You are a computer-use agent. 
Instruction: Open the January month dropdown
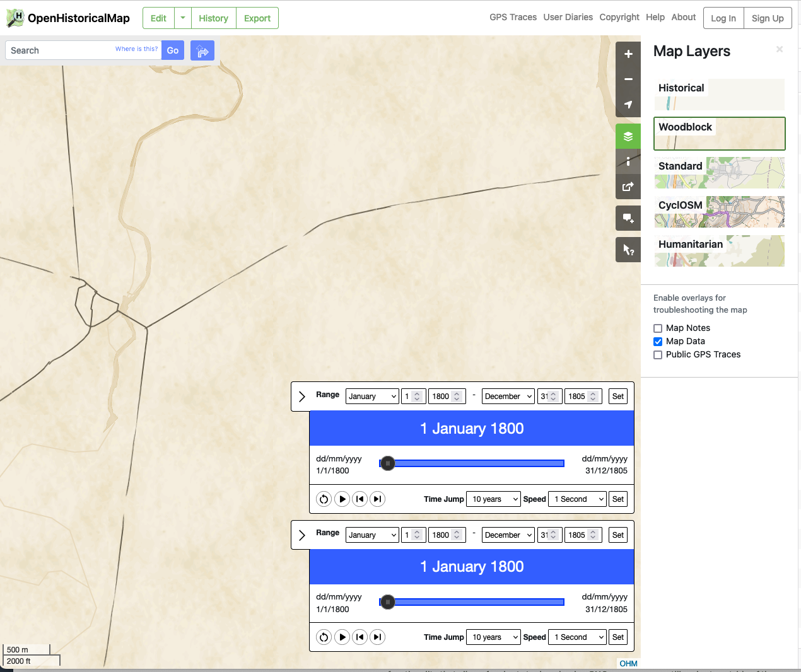coord(372,396)
